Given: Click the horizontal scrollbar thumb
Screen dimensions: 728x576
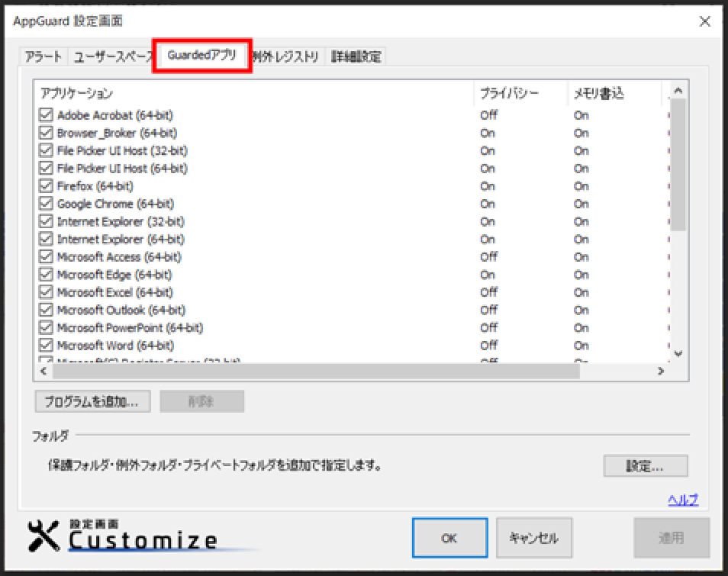Looking at the screenshot, I should click(x=316, y=371).
